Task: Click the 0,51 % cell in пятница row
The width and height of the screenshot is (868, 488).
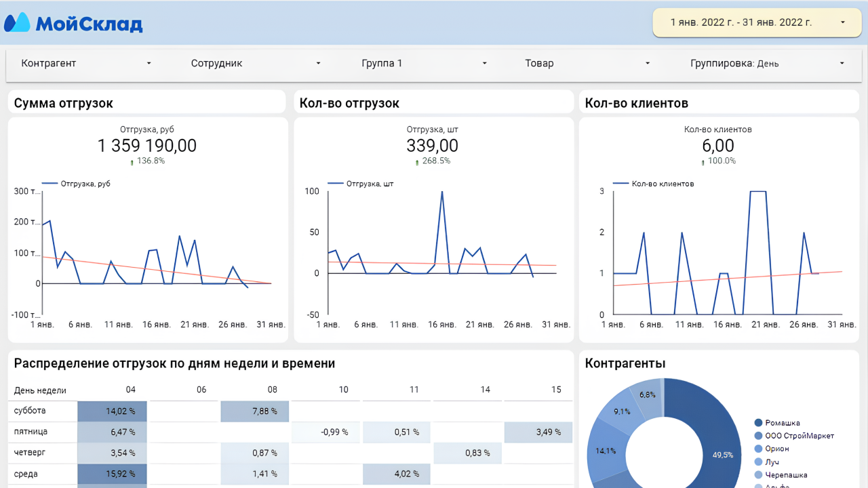Action: pyautogui.click(x=397, y=432)
